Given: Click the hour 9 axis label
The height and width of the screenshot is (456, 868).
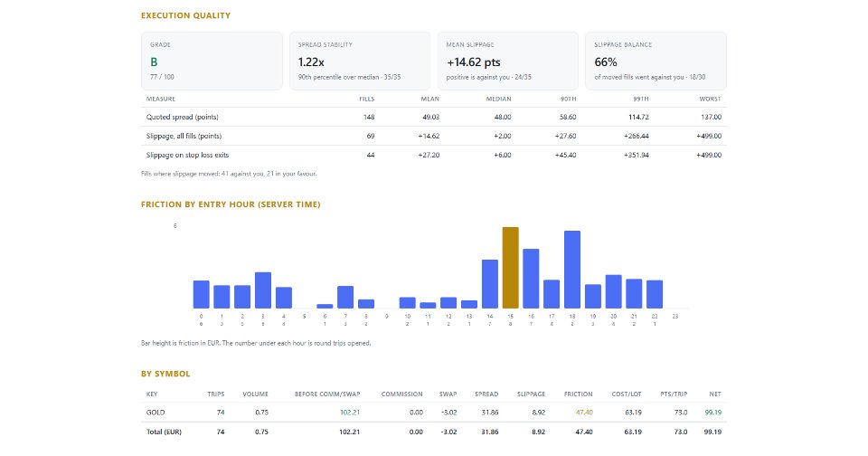Looking at the screenshot, I should [x=386, y=317].
